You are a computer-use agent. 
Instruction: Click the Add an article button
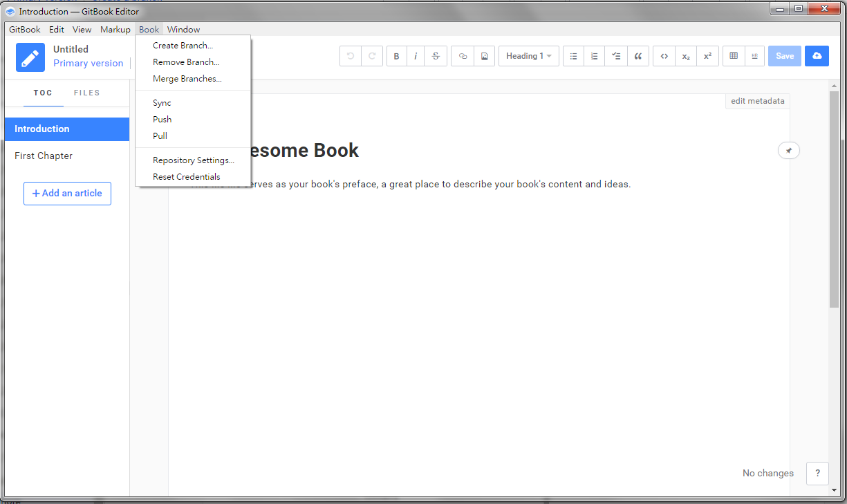(67, 194)
